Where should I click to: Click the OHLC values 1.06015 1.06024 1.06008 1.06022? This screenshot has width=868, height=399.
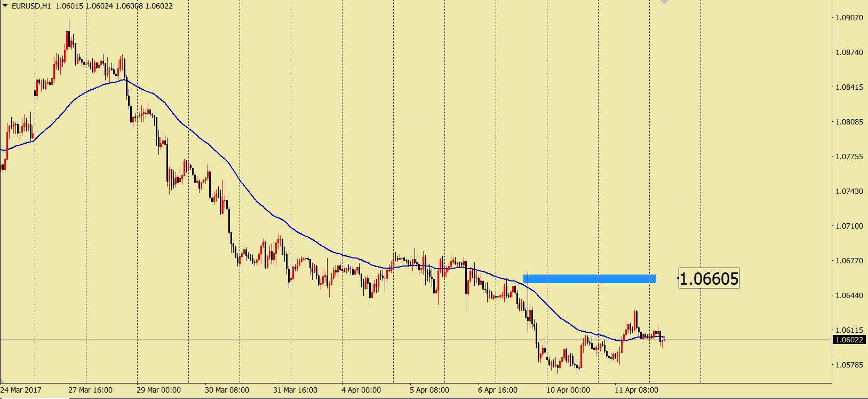coord(114,6)
